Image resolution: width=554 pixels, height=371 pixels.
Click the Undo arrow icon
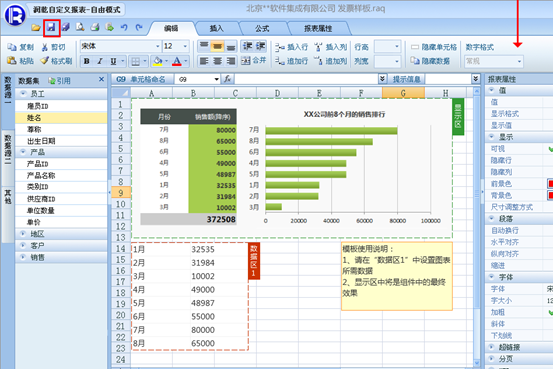tap(124, 27)
